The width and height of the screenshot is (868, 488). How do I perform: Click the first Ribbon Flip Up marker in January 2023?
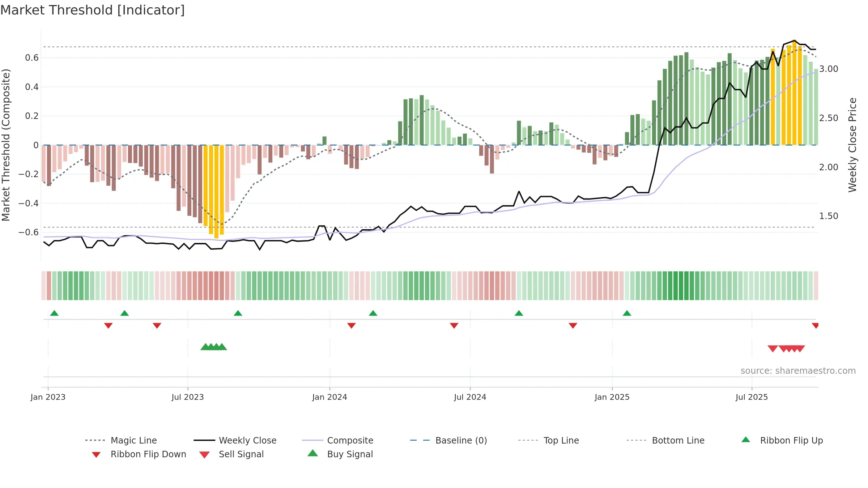point(54,313)
